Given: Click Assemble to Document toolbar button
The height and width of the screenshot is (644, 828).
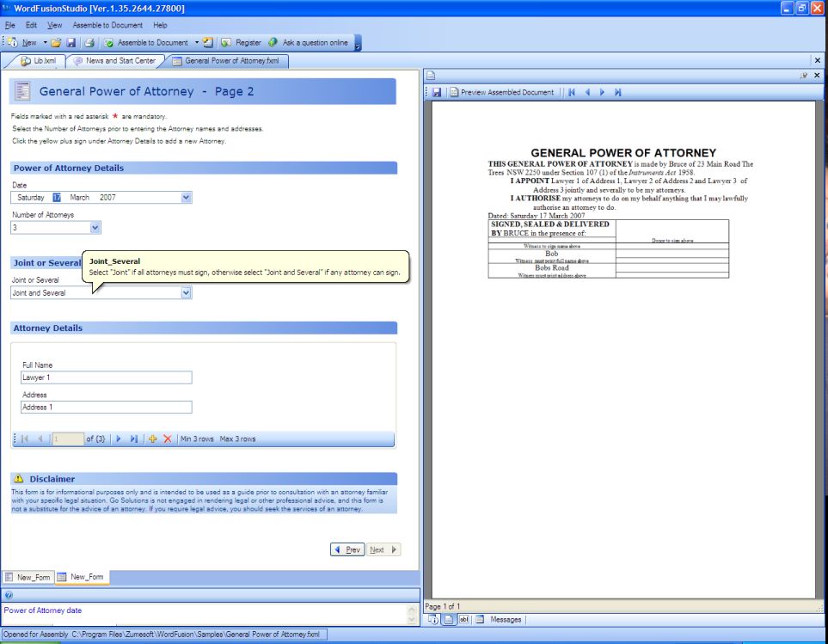Looking at the screenshot, I should [x=146, y=42].
